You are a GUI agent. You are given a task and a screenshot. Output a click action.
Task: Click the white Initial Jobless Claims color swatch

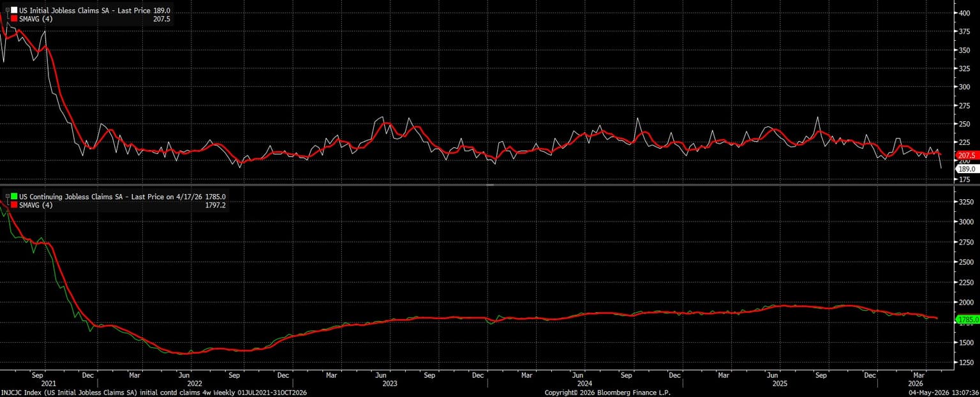click(x=14, y=11)
